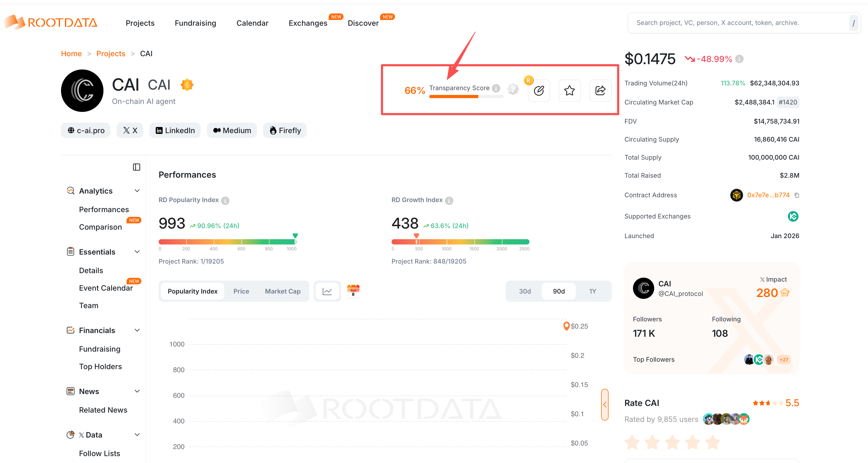Collapse the sidebar panel icon
Viewport: 868px width, 463px height.
[x=136, y=167]
